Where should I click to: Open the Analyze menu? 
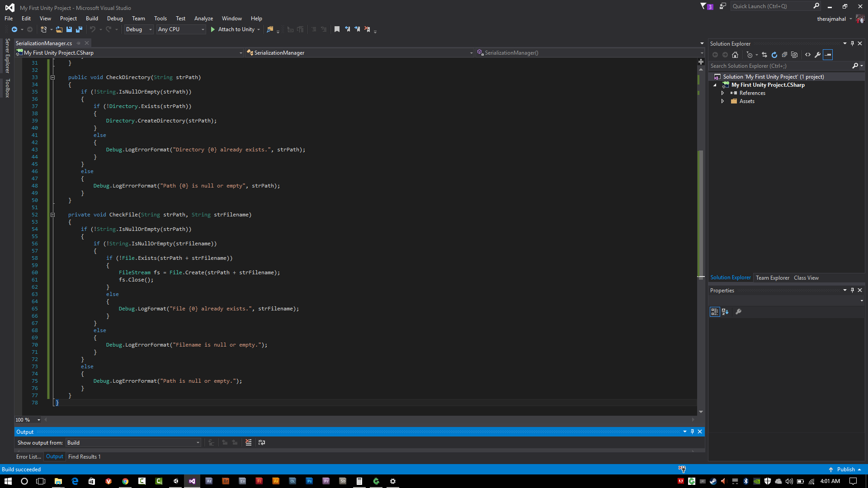click(203, 19)
